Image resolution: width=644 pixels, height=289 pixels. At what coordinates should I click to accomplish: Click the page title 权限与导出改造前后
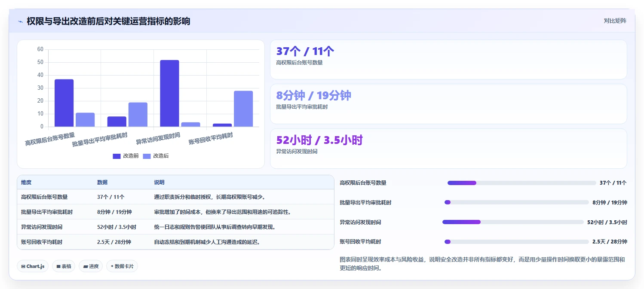(108, 21)
